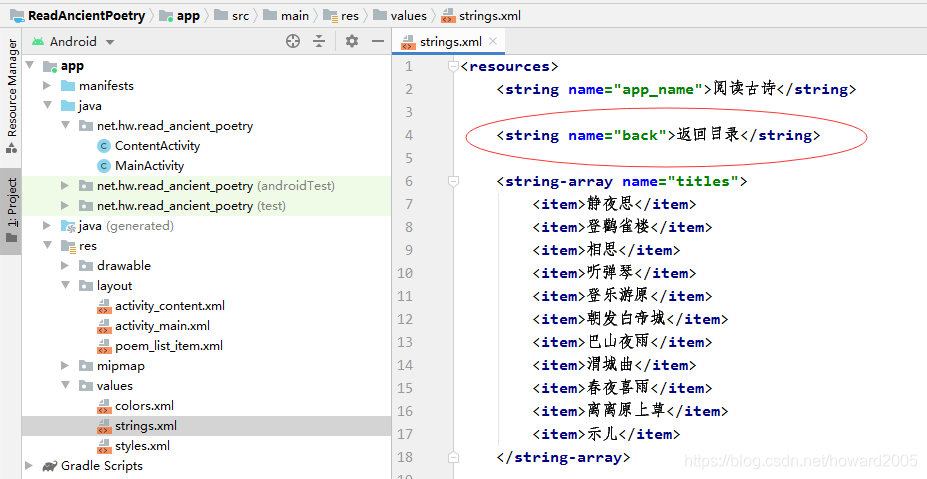Screen dimensions: 927x479
Task: Click strings.xml in the breadcrumb
Action: pos(490,16)
